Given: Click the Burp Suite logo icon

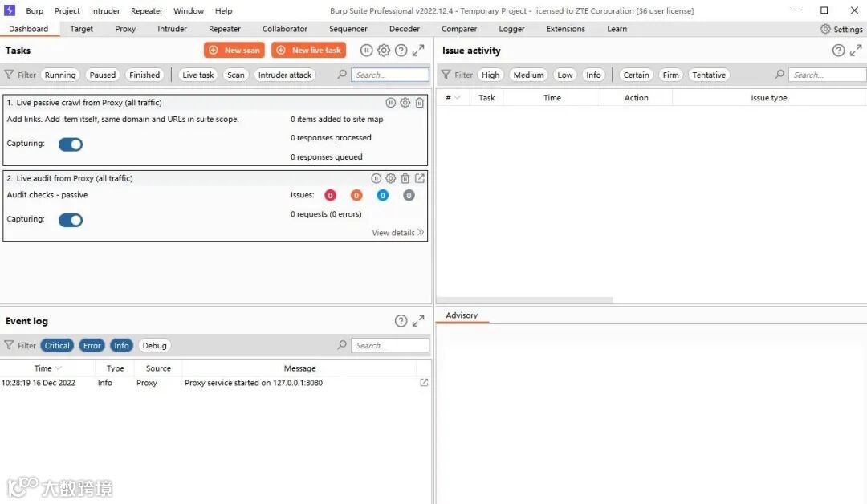Looking at the screenshot, I should (10, 10).
